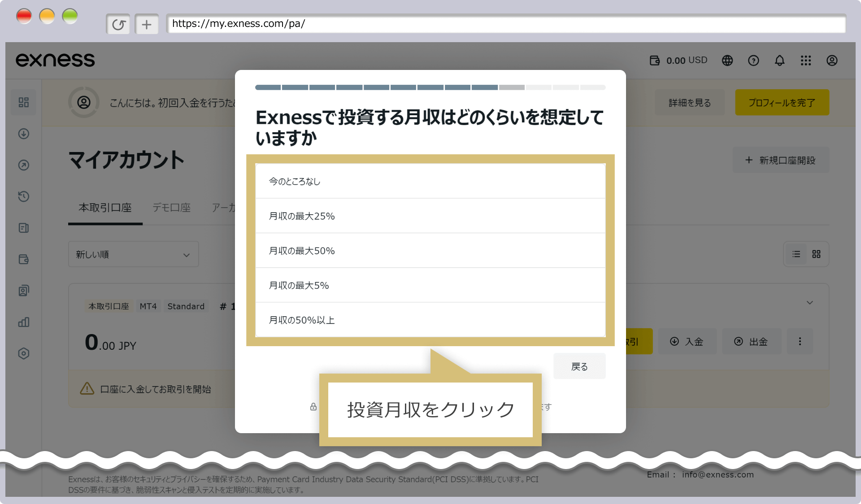The width and height of the screenshot is (861, 504).
Task: Choose 月収の50%以上 option
Action: point(430,320)
